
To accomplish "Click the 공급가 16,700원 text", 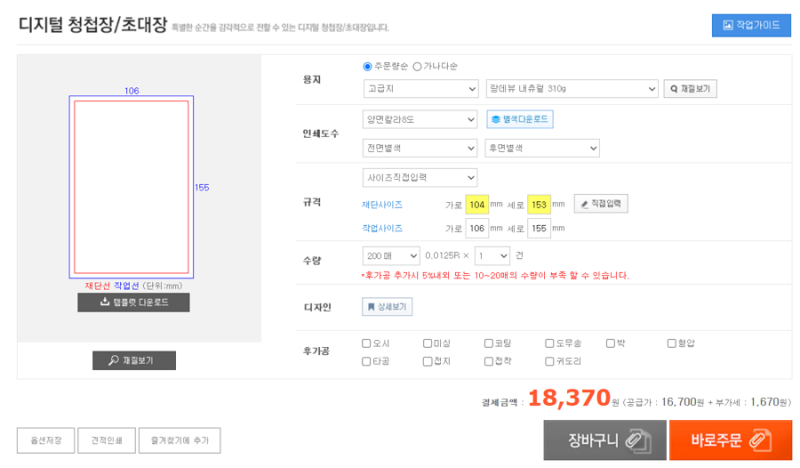I will click(x=665, y=402).
